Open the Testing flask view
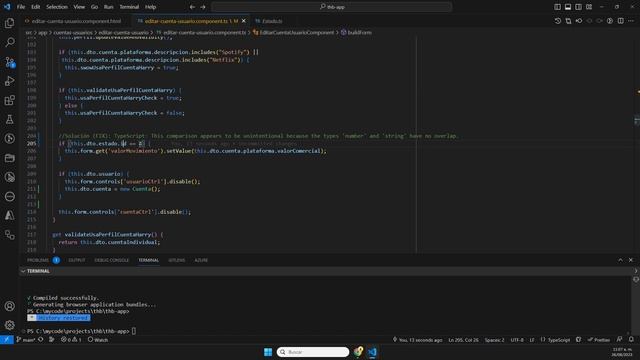The height and width of the screenshot is (360, 640). tap(9, 119)
